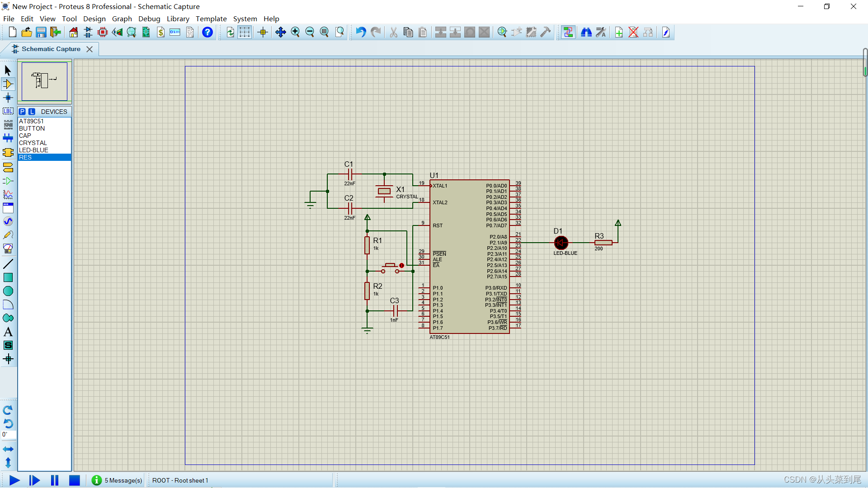Viewport: 868px width, 488px height.
Task: Toggle the grid display
Action: click(245, 32)
